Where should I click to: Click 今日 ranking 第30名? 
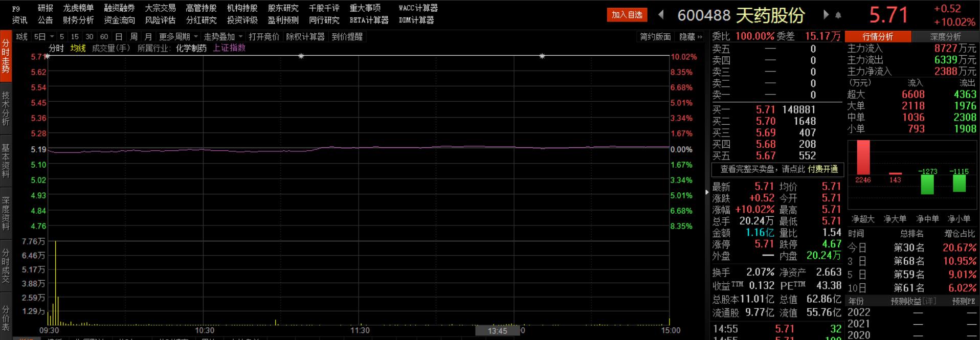point(909,248)
